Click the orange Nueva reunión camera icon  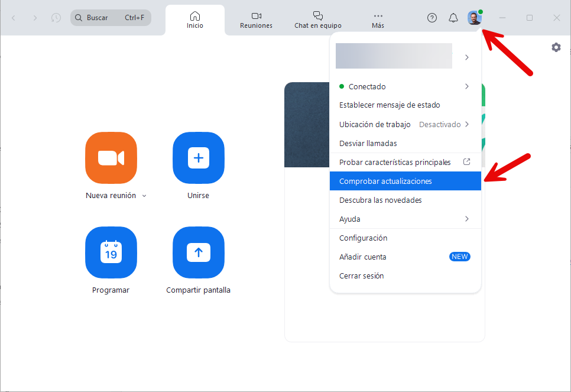[x=111, y=158]
